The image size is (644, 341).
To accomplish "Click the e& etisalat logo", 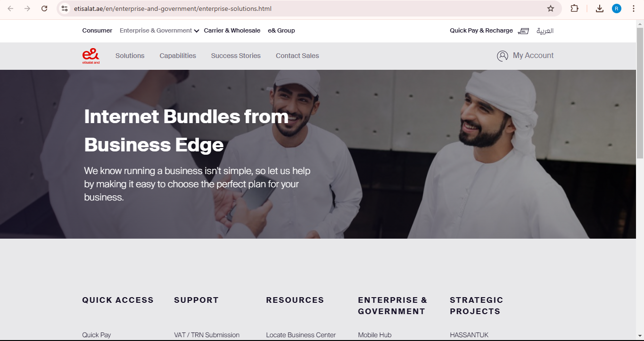I will coord(91,56).
